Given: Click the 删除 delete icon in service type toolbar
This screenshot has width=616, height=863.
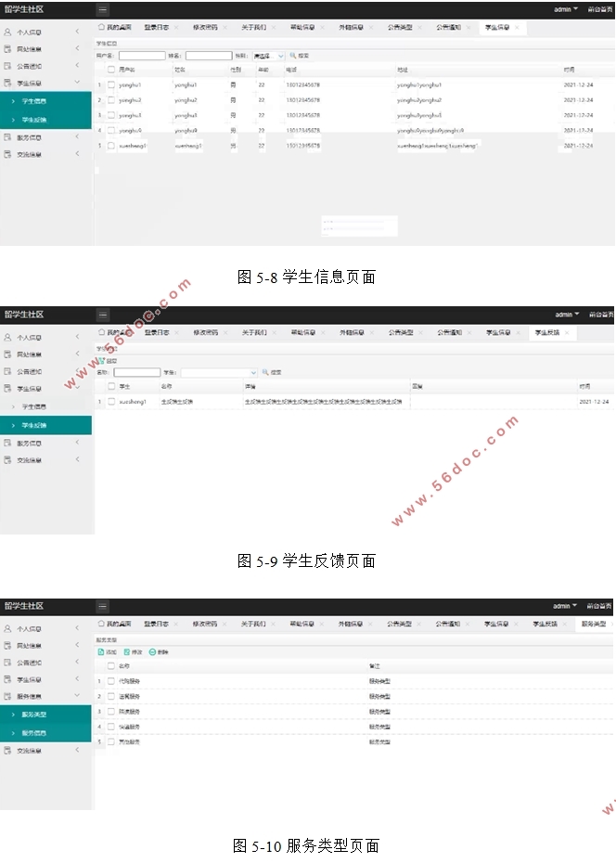Looking at the screenshot, I should point(153,652).
